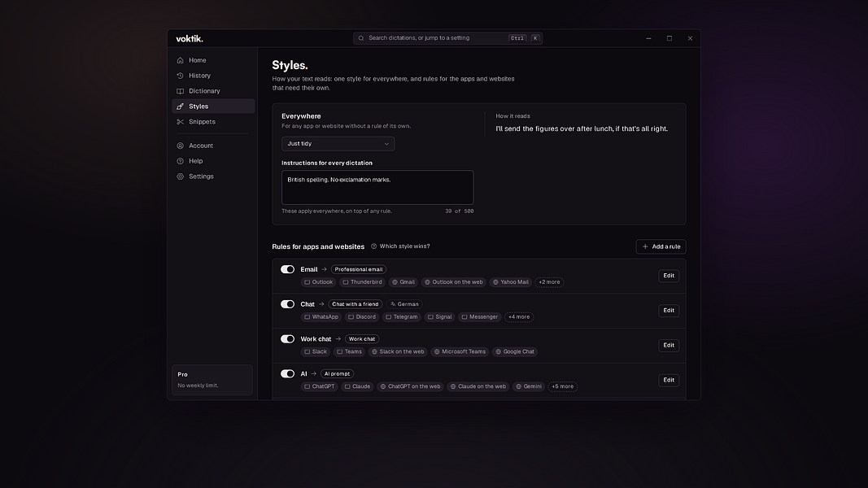Click Edit for the Work chat rule

click(669, 345)
